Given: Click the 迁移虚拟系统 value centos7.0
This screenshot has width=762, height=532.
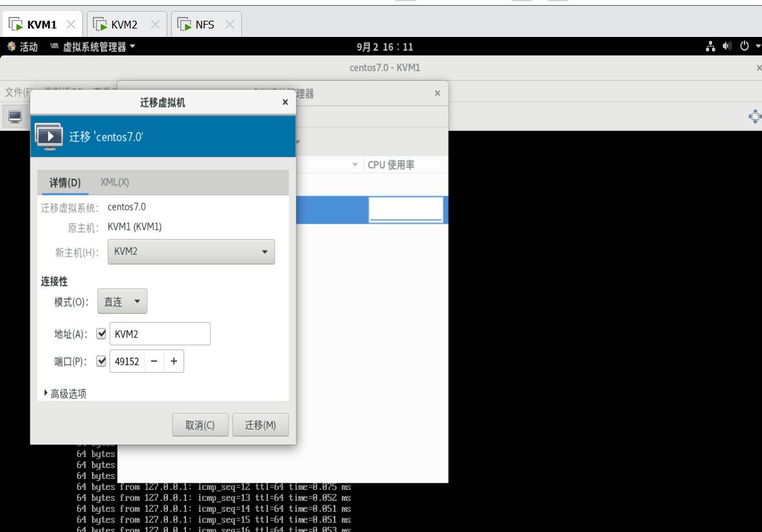Looking at the screenshot, I should (127, 207).
